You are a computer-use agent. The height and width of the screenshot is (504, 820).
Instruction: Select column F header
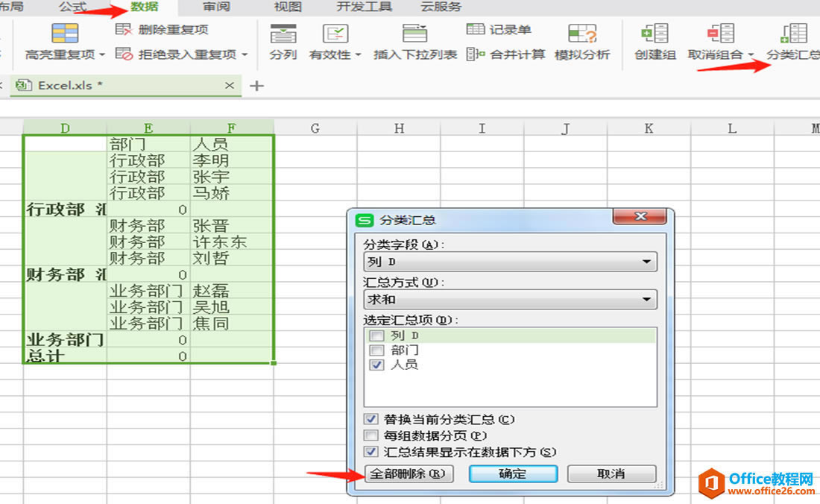[x=232, y=127]
